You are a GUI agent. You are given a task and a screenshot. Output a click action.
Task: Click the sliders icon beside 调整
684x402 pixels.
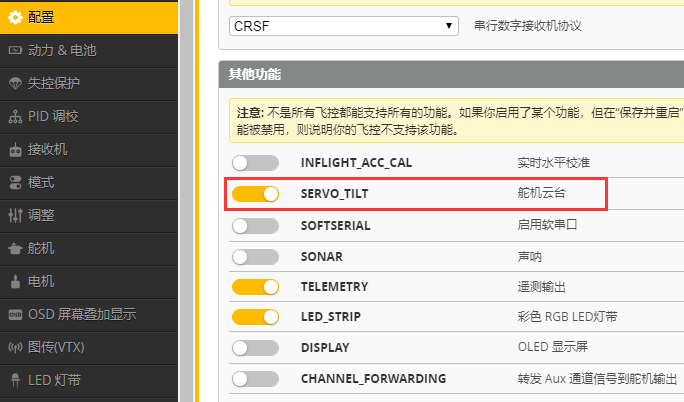tap(15, 215)
